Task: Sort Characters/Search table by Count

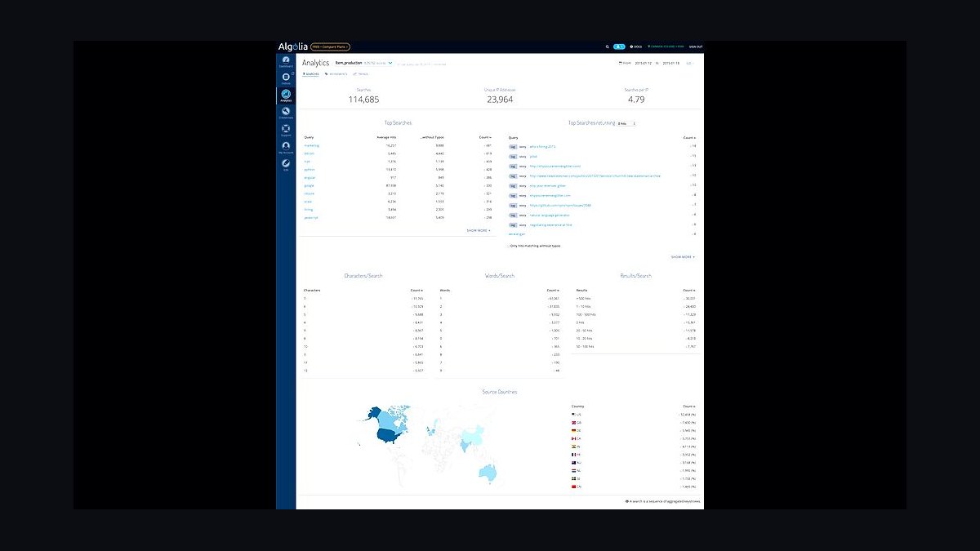Action: tap(418, 291)
